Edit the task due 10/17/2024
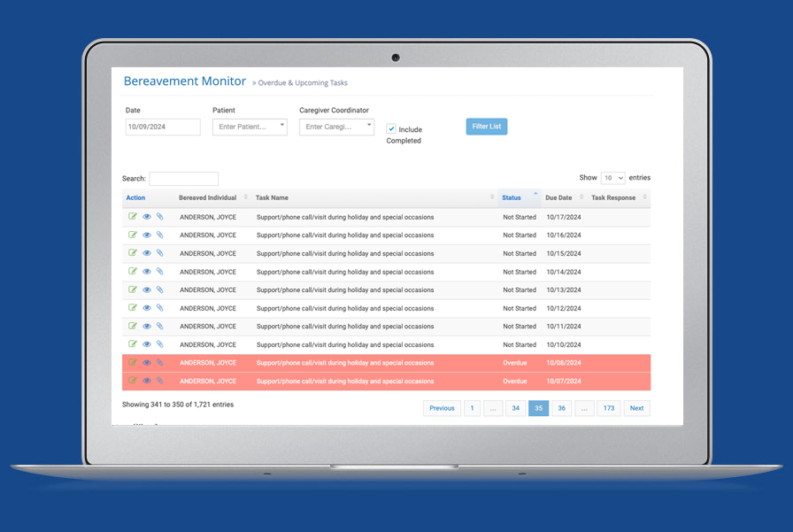The image size is (793, 532). point(133,217)
